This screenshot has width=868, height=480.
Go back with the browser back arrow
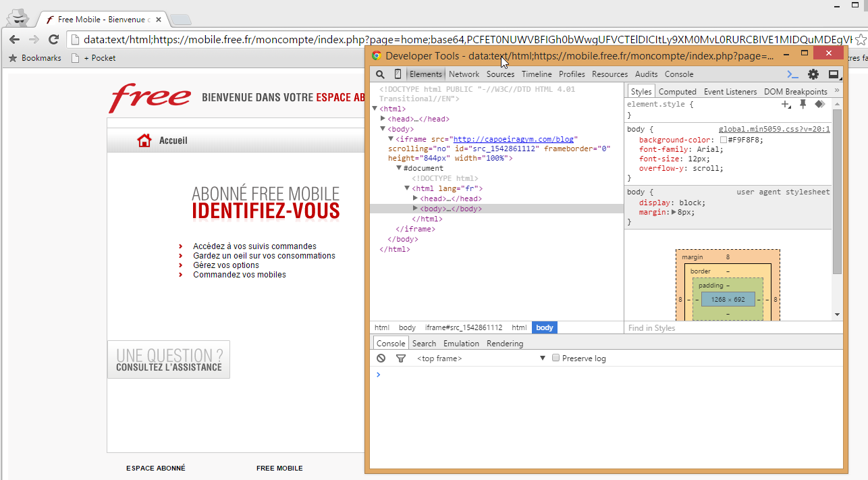pyautogui.click(x=15, y=39)
